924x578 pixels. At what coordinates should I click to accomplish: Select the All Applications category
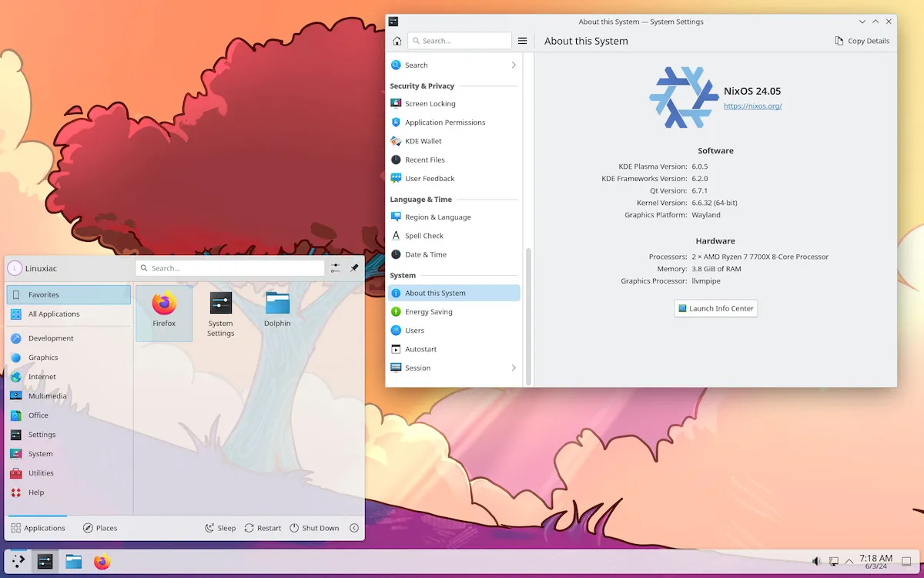pos(69,314)
